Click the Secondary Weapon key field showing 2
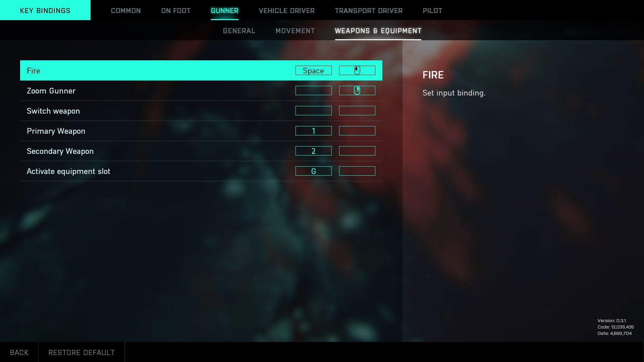The width and height of the screenshot is (644, 362). 314,151
